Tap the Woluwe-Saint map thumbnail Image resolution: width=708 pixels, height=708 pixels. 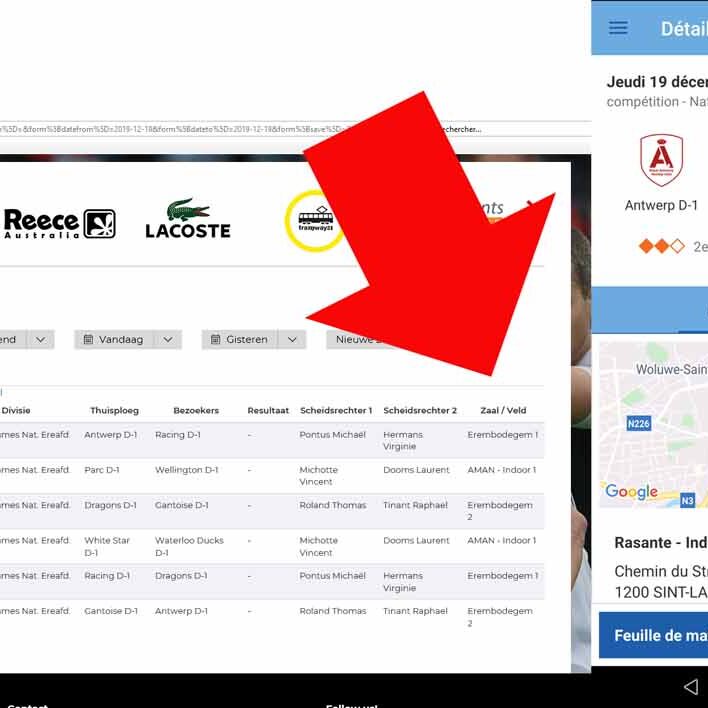[653, 425]
